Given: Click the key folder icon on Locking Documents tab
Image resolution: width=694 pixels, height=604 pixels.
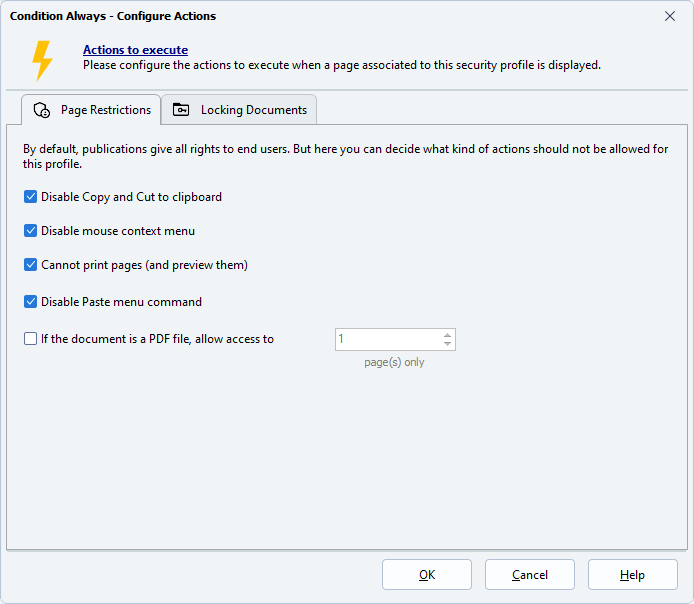Looking at the screenshot, I should point(181,110).
